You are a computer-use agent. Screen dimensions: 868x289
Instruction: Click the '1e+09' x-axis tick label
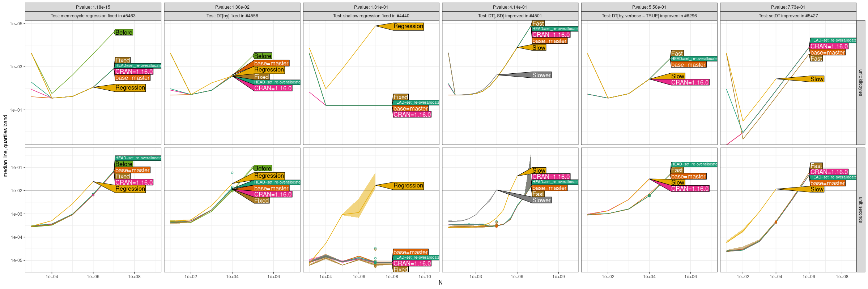pos(558,277)
